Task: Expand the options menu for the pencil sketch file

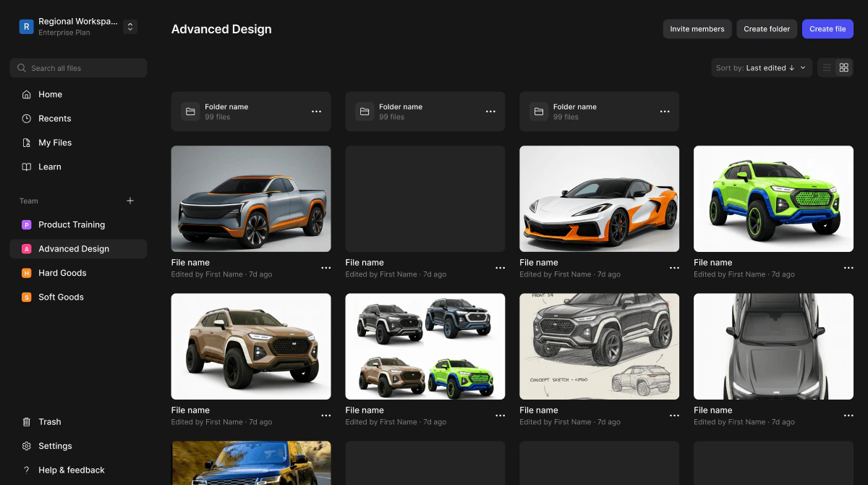Action: [674, 416]
